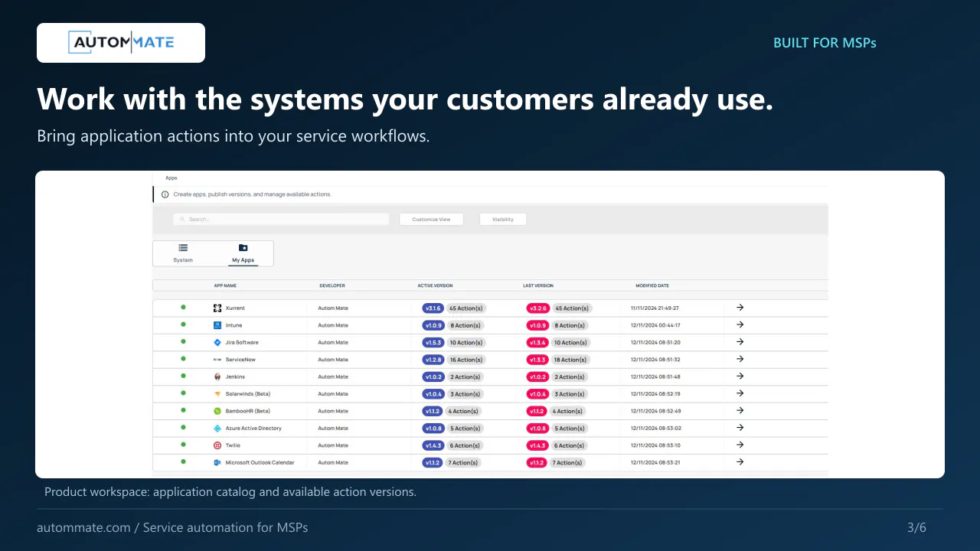Open the Twilio row arrow
This screenshot has height=551, width=980.
point(740,445)
